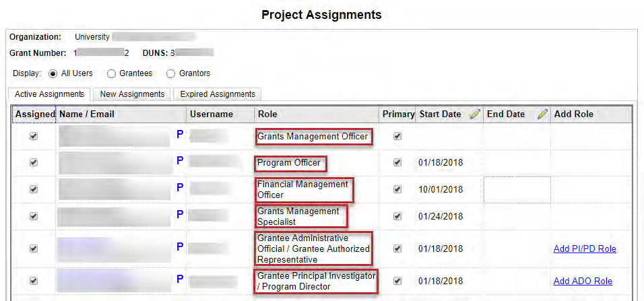Open the Expired Assignments tab
This screenshot has width=644, height=301.
point(218,94)
